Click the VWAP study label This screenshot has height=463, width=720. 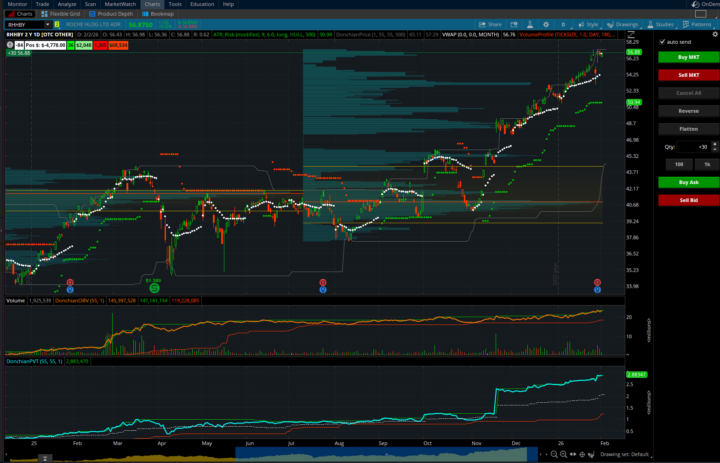[x=471, y=34]
